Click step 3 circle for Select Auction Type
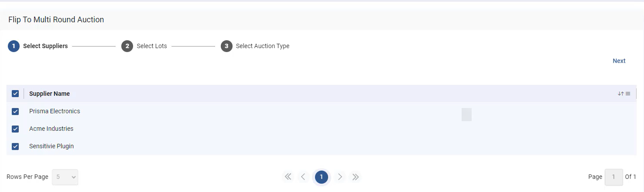This screenshot has width=644, height=192. click(x=226, y=46)
